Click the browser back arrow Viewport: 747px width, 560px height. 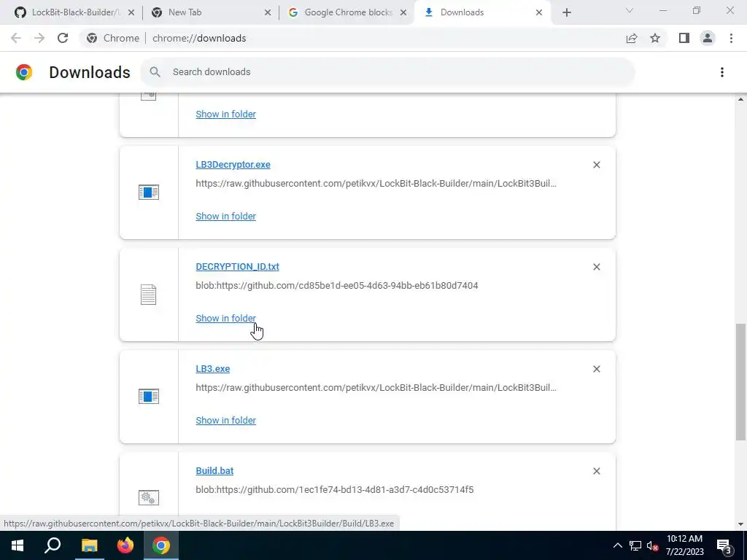point(16,38)
